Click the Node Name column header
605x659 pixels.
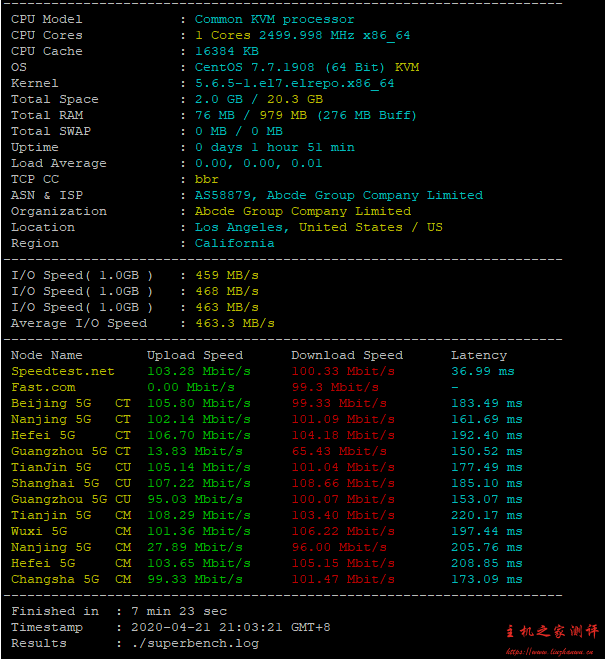click(47, 355)
